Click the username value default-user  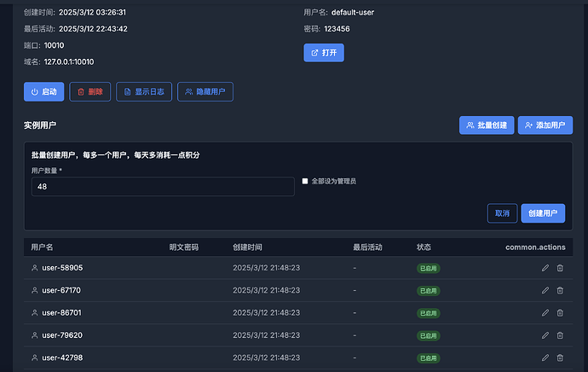(x=353, y=13)
